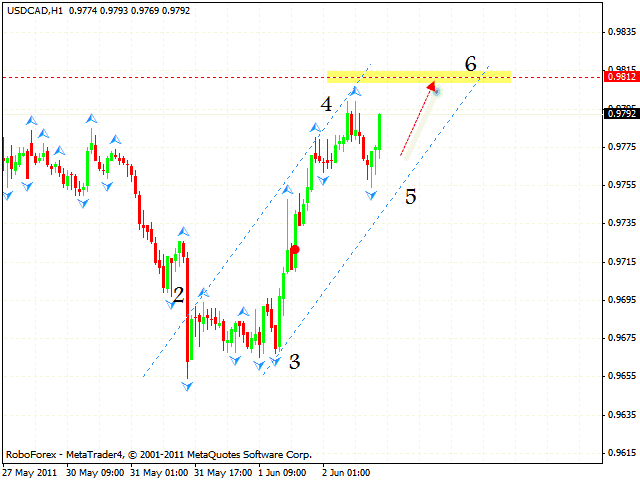640x480 pixels.
Task: Click the 27 May 2011 date label
Action: tap(28, 471)
